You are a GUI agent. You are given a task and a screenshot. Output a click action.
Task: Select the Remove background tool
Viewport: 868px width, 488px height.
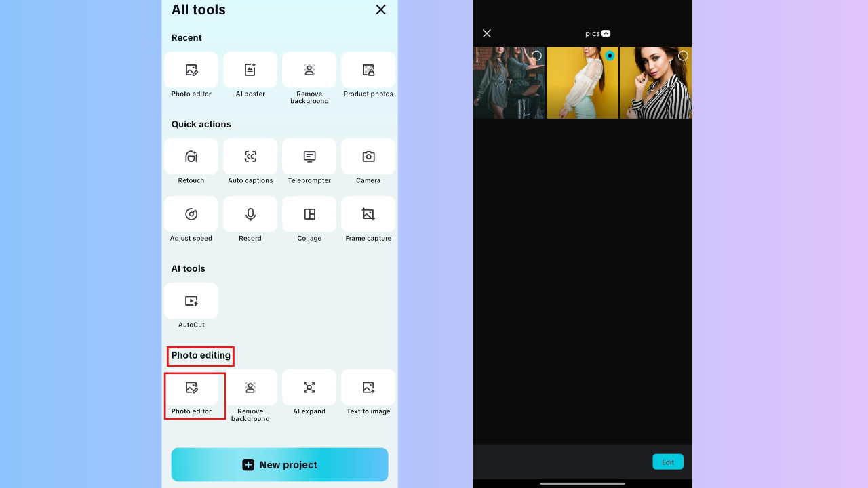[309, 70]
